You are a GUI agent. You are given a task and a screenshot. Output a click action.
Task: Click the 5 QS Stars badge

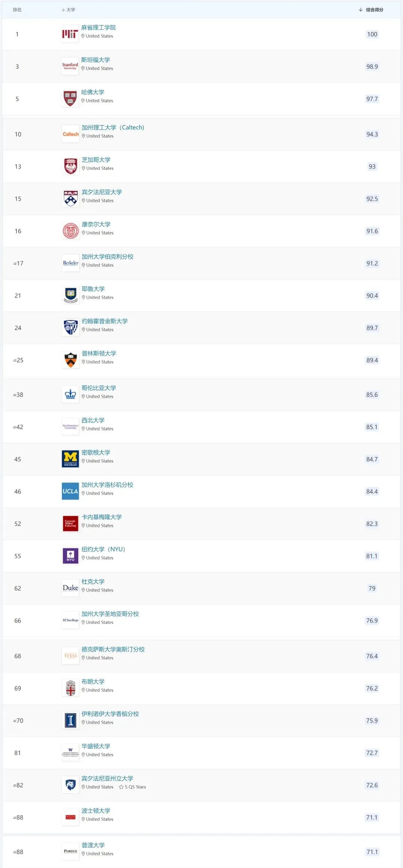(x=133, y=787)
